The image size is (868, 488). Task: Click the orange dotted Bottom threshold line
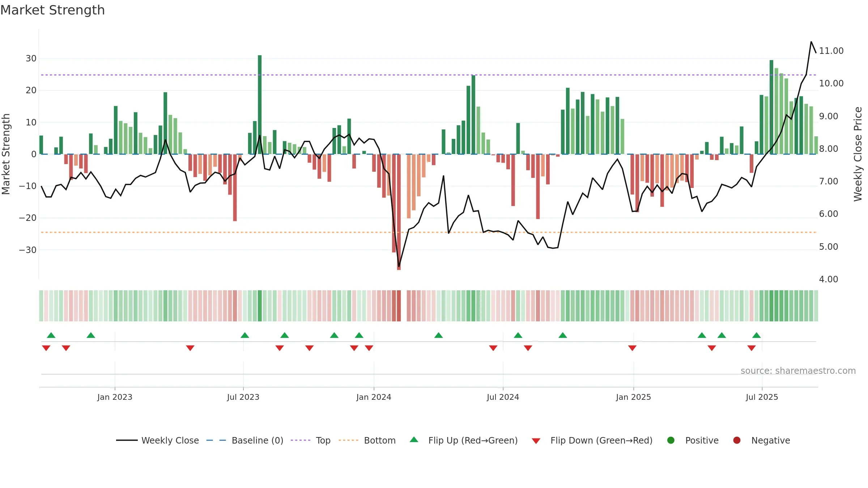(x=429, y=232)
